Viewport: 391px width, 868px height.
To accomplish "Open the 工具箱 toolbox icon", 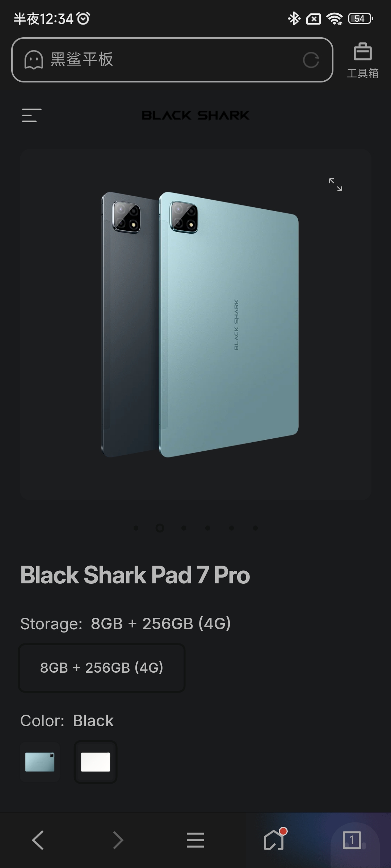I will click(362, 60).
